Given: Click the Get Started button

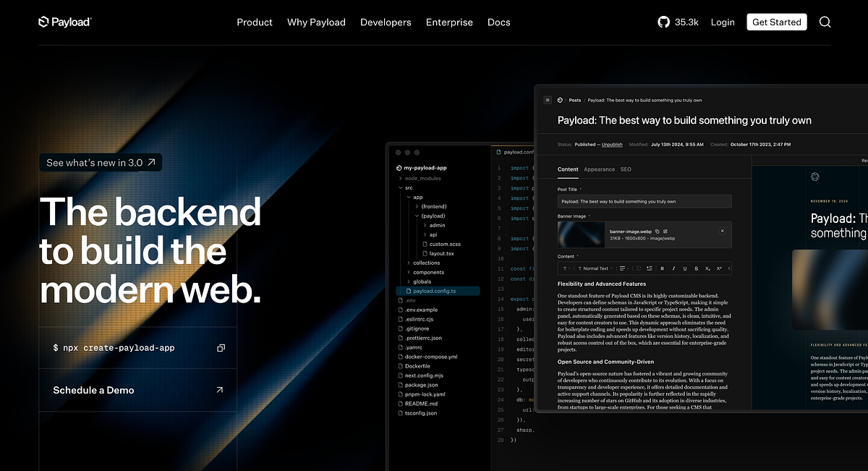Looking at the screenshot, I should click(x=776, y=22).
